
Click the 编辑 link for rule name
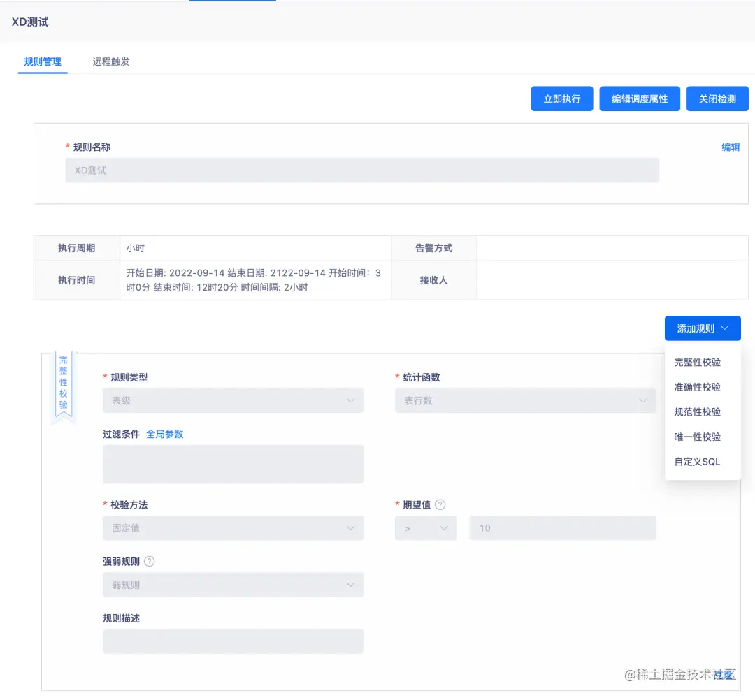[x=731, y=147]
